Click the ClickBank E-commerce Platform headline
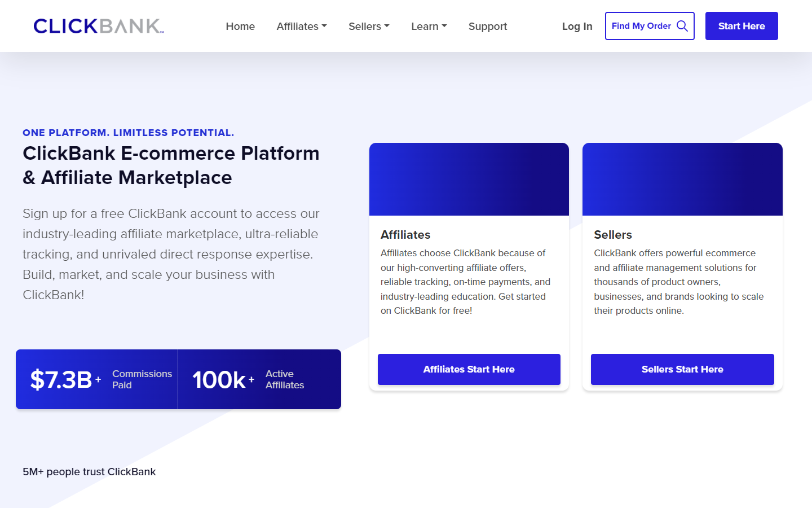The width and height of the screenshot is (812, 508). pos(171,165)
